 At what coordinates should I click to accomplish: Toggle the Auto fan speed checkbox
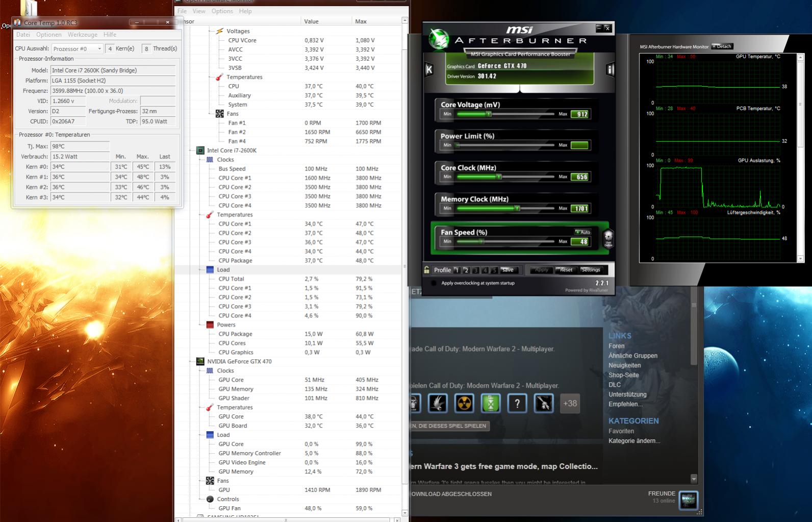[x=582, y=232]
